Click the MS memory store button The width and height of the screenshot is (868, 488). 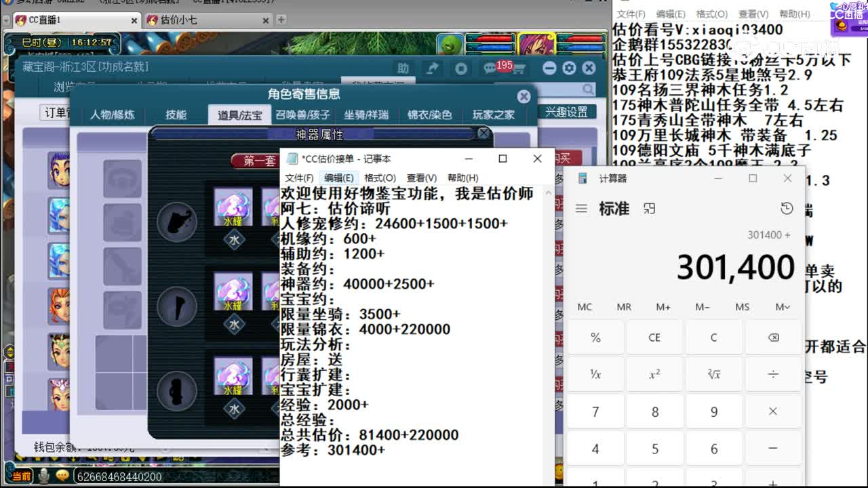coord(743,307)
